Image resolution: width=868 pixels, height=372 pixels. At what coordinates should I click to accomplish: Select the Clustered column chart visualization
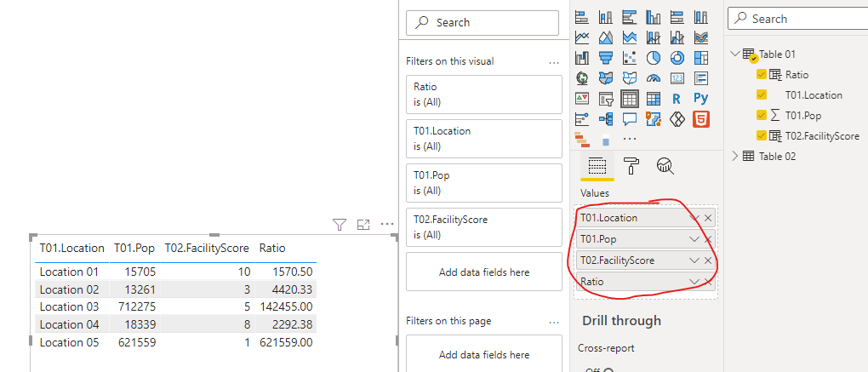[x=654, y=17]
